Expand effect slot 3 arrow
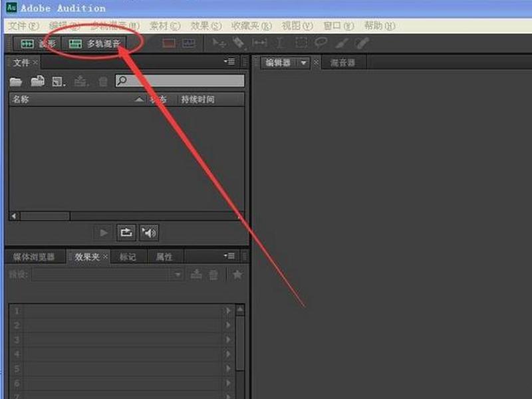 pos(228,340)
